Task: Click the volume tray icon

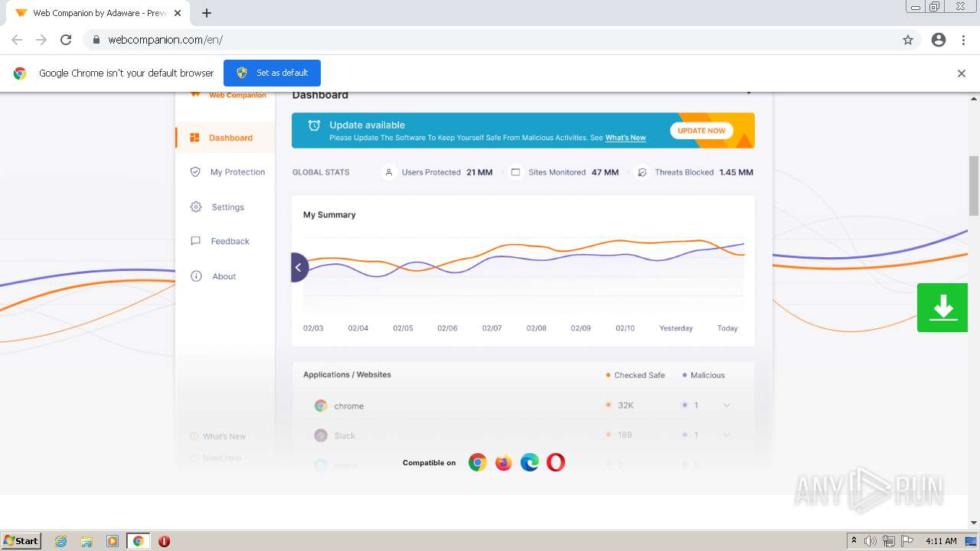Action: coord(871,541)
